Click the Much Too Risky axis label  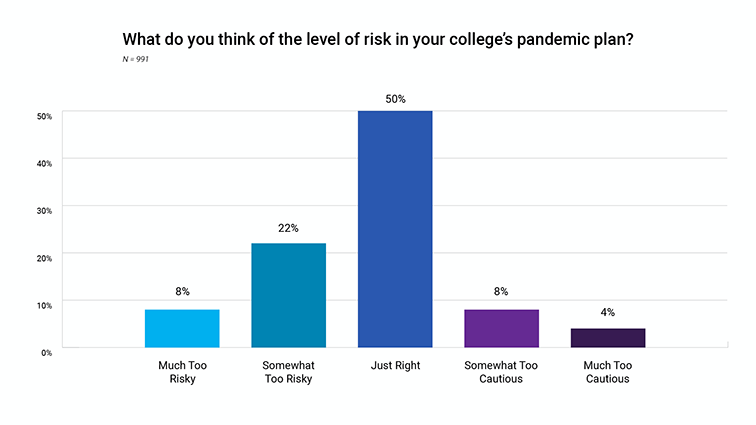(x=182, y=372)
